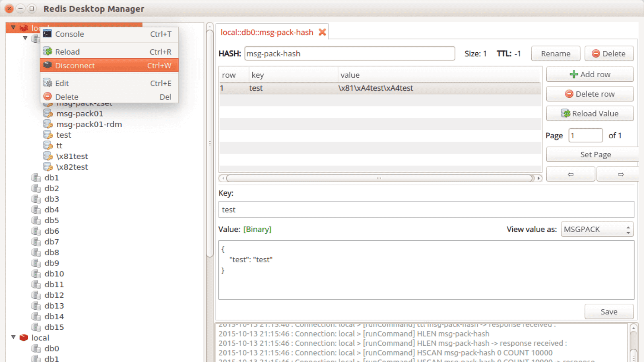The image size is (644, 362).
Task: Click the database icon for db11
Action: click(36, 284)
